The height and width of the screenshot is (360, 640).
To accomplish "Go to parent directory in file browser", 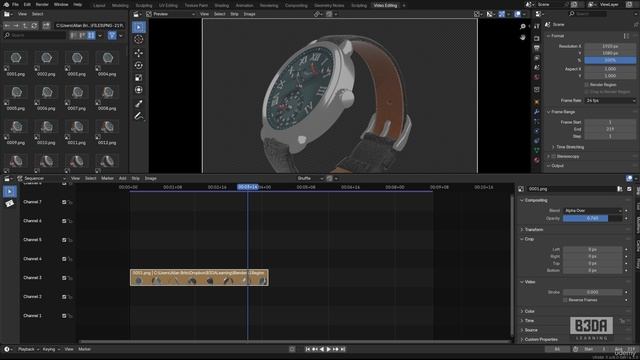I will coord(25,26).
